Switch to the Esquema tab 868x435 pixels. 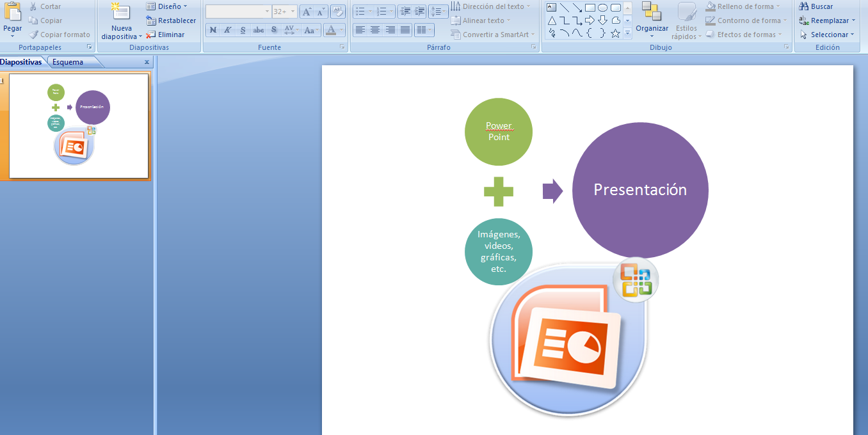click(68, 62)
